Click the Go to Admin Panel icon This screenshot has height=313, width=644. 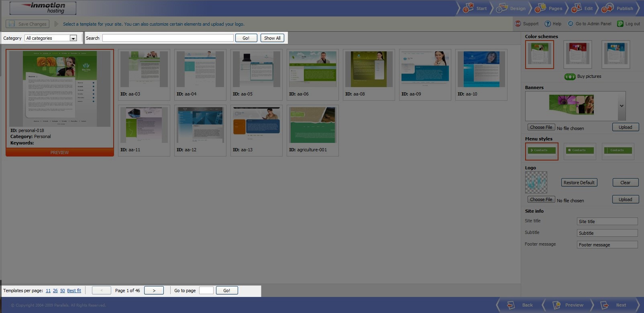571,24
